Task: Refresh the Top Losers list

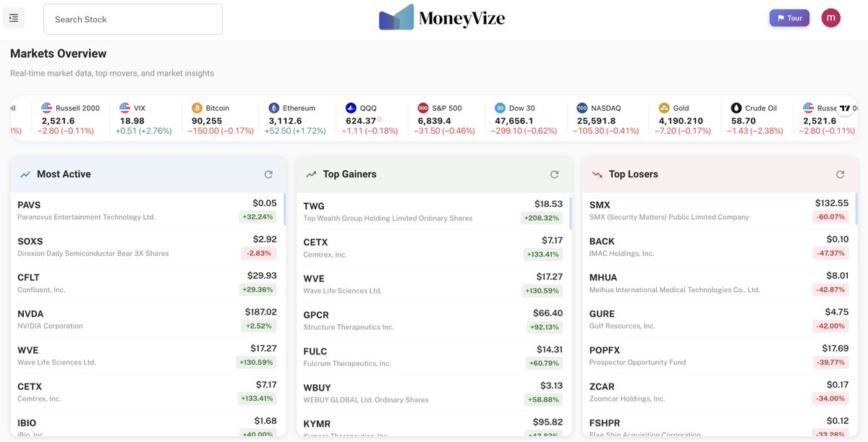Action: 841,174
